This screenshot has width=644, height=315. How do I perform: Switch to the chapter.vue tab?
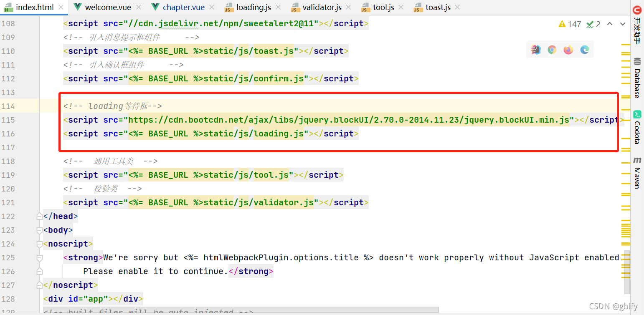tap(184, 7)
